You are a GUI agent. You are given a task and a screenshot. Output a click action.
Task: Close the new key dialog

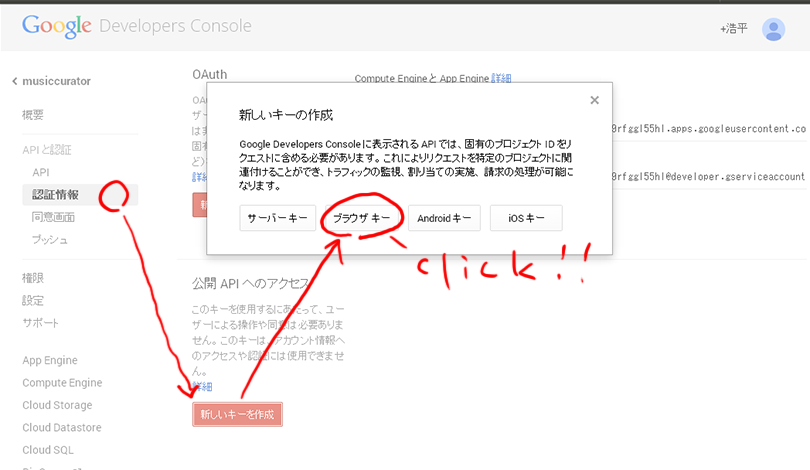595,100
